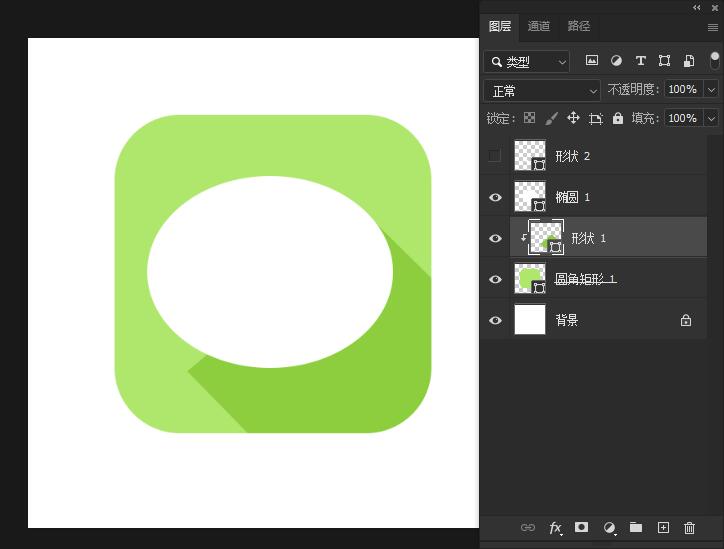This screenshot has height=549, width=724.
Task: Switch to the 通道 tab
Action: coord(539,26)
